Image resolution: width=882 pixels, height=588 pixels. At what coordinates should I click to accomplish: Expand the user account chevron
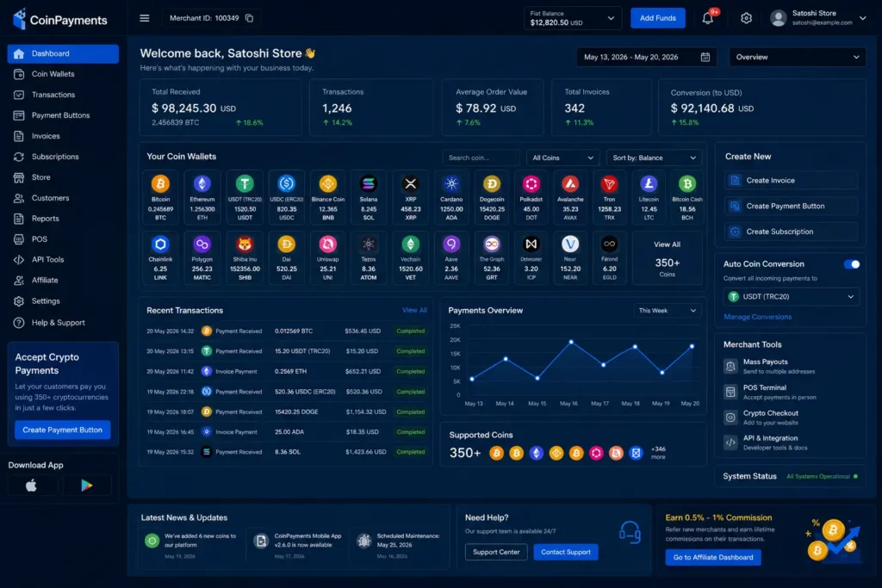862,18
